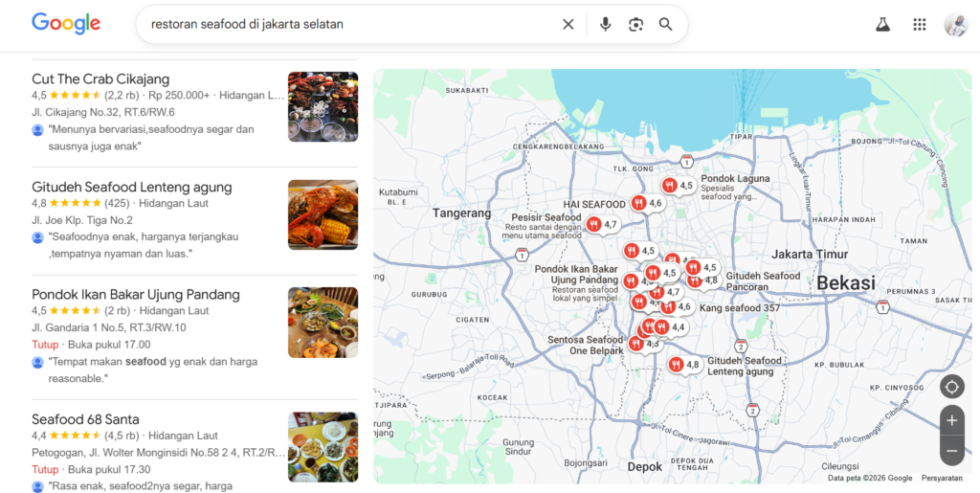980x493 pixels.
Task: Open Cut The Crab food photo
Action: (323, 107)
